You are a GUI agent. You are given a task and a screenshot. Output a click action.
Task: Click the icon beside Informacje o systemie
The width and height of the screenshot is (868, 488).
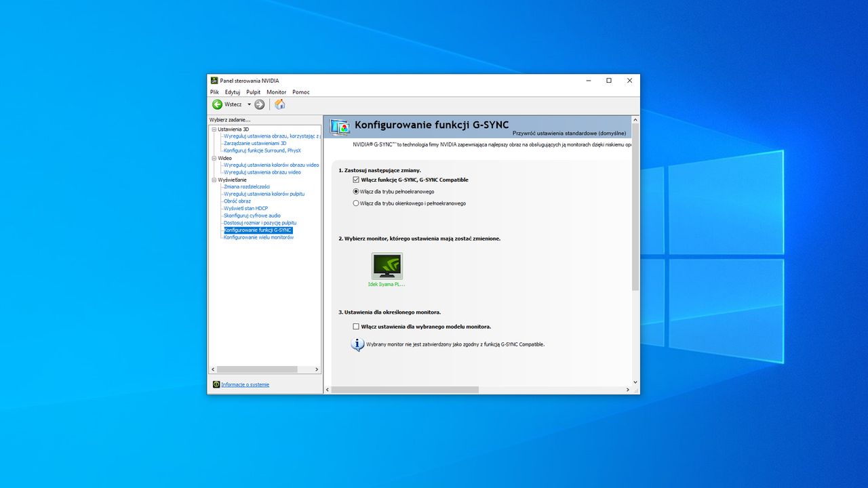216,384
